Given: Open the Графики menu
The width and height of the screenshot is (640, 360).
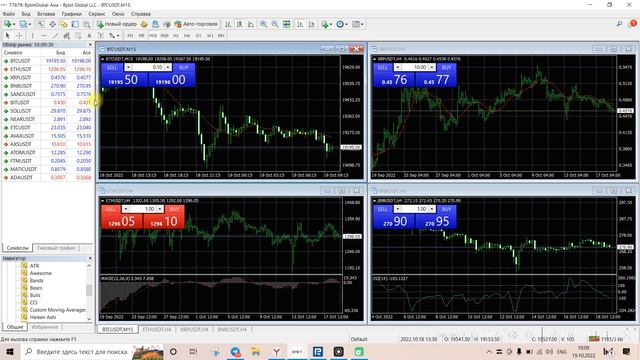Looking at the screenshot, I should tap(71, 14).
